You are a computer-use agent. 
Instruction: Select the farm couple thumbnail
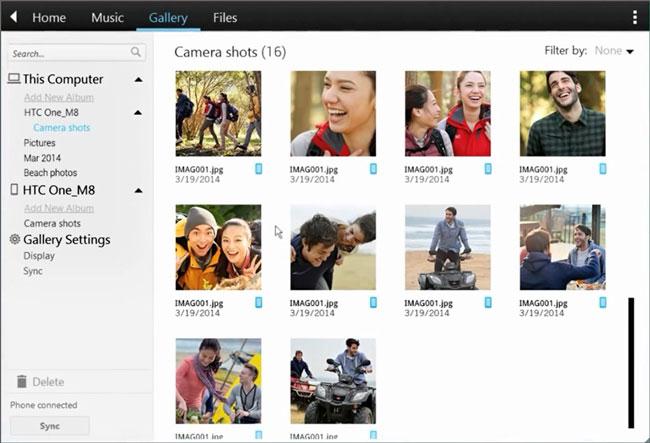pyautogui.click(x=218, y=381)
